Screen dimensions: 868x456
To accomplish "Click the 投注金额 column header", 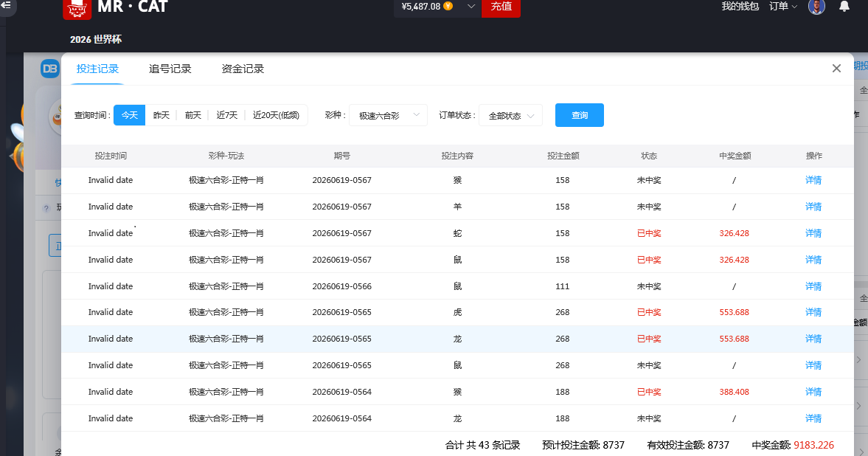I will click(x=563, y=156).
